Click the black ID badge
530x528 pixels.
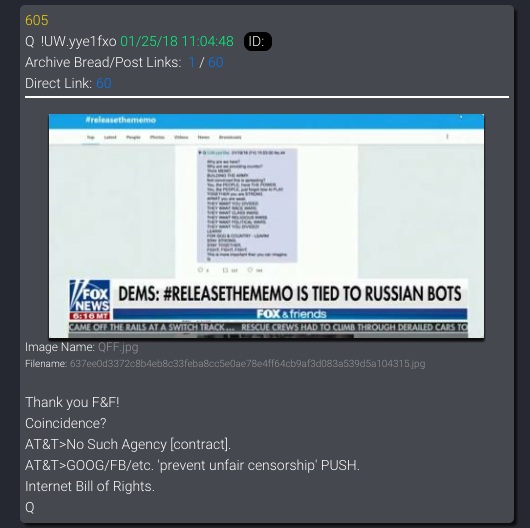coord(258,42)
